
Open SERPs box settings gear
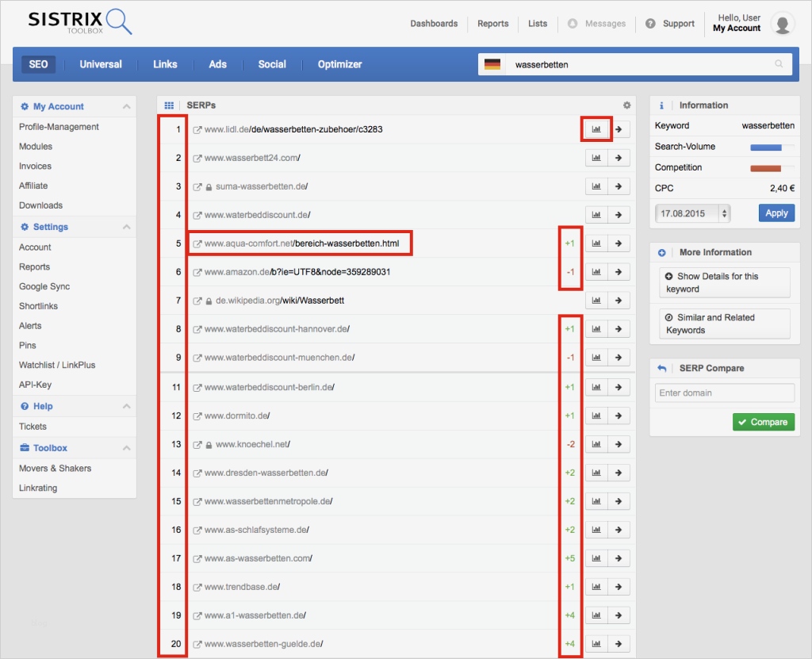626,105
